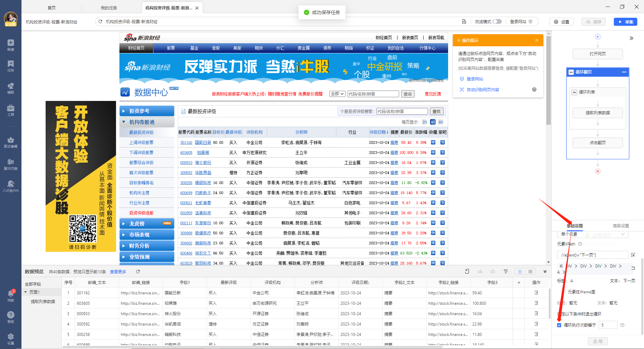Open 工具 toolbox in left sidebar
The width and height of the screenshot is (644, 349).
click(11, 110)
